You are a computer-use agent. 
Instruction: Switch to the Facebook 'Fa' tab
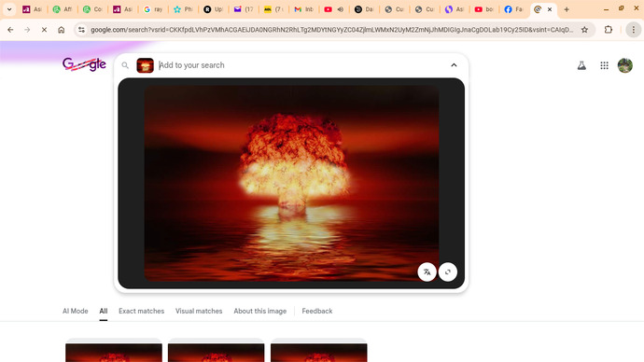(514, 9)
